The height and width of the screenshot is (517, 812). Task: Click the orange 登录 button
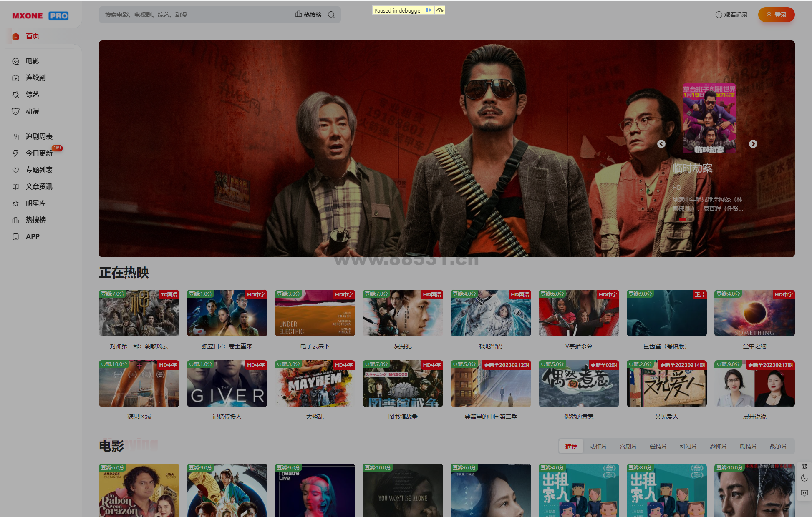pyautogui.click(x=776, y=15)
